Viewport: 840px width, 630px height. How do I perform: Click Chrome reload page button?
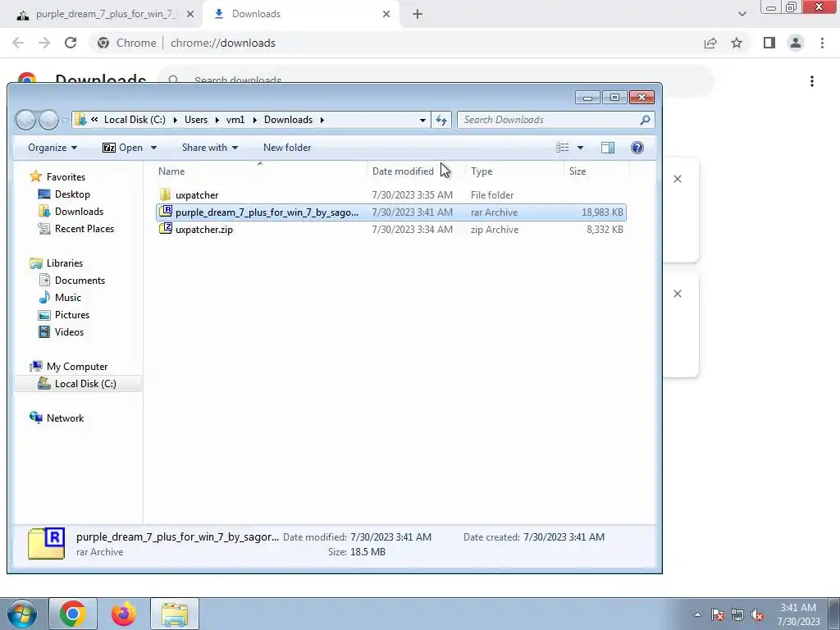(x=71, y=43)
